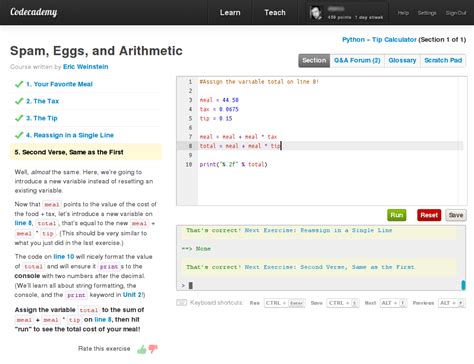The width and height of the screenshot is (474, 364).
Task: Select exercise 5. Second Verse, Same as the First
Action: point(86,152)
